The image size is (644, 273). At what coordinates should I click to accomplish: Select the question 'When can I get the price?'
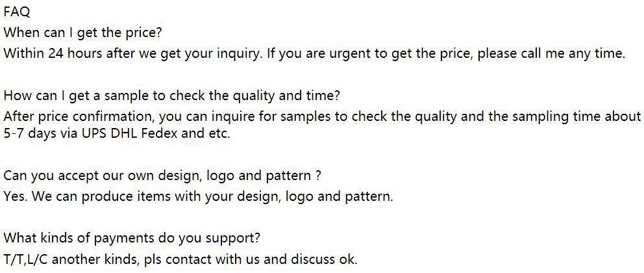(82, 33)
